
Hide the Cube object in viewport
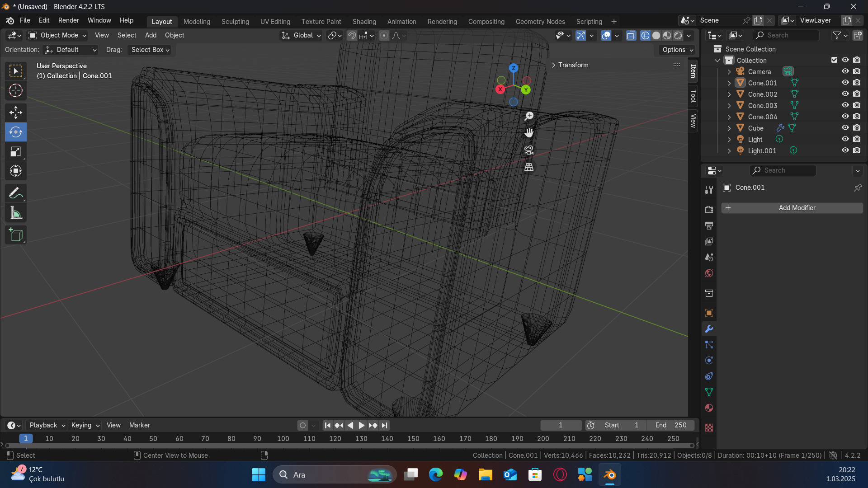tap(845, 128)
